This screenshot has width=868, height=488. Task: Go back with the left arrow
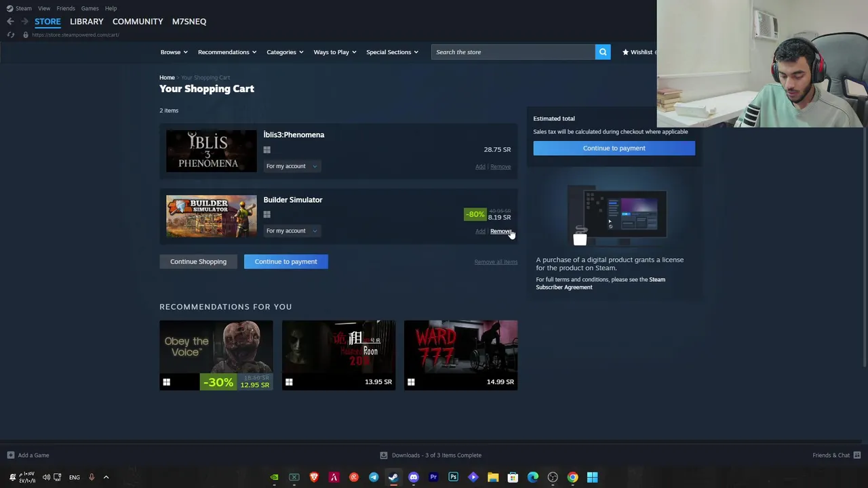click(10, 22)
